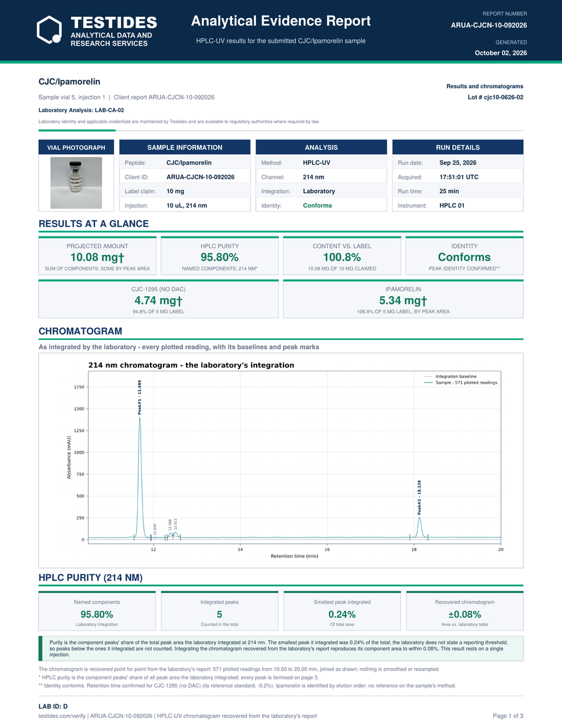Select Acquired time 17:51:01 UTC
The width and height of the screenshot is (562, 728).
458,177
